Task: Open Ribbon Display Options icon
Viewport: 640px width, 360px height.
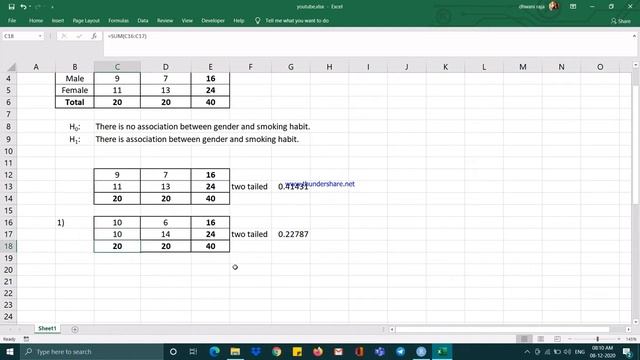Action: (573, 7)
